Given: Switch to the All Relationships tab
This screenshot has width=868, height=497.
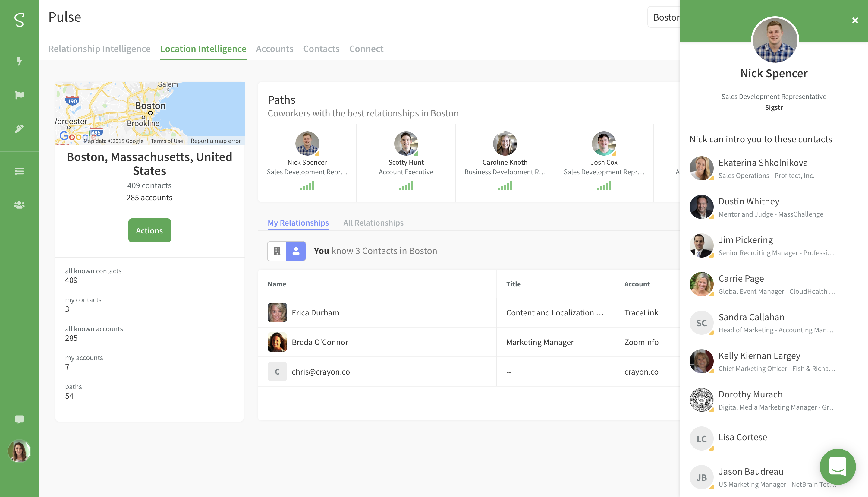Looking at the screenshot, I should pyautogui.click(x=373, y=223).
